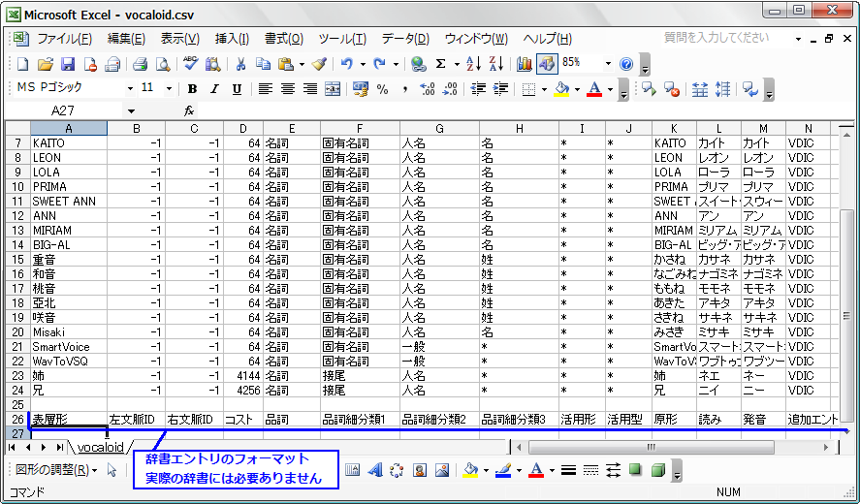860x504 pixels.
Task: Apply yellow fill color on formatting toolbar
Action: (x=561, y=89)
